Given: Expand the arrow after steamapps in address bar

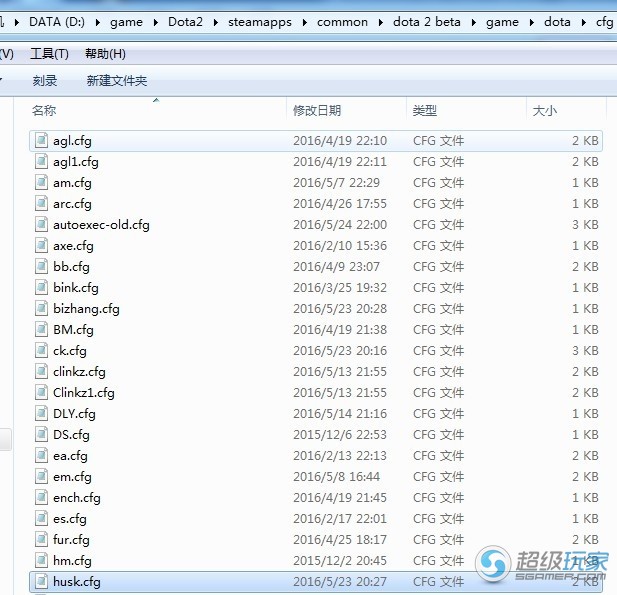Looking at the screenshot, I should (305, 22).
